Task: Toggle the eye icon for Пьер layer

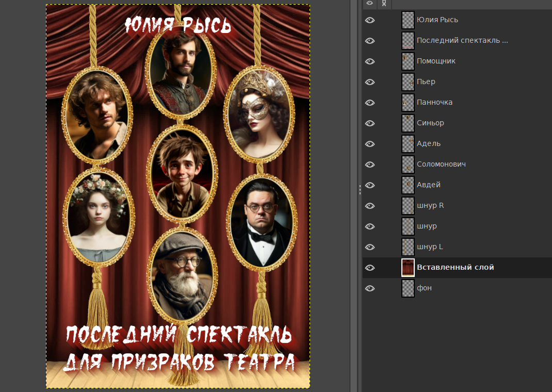Action: tap(370, 82)
